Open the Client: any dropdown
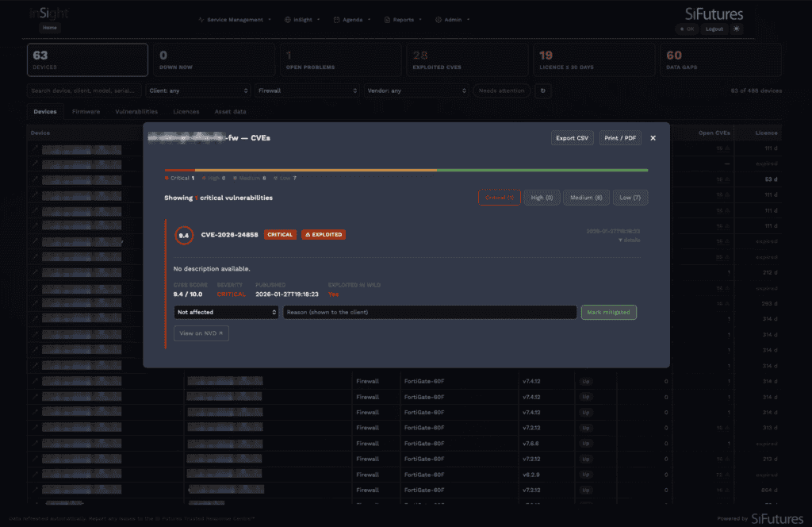Image resolution: width=812 pixels, height=527 pixels. 197,90
